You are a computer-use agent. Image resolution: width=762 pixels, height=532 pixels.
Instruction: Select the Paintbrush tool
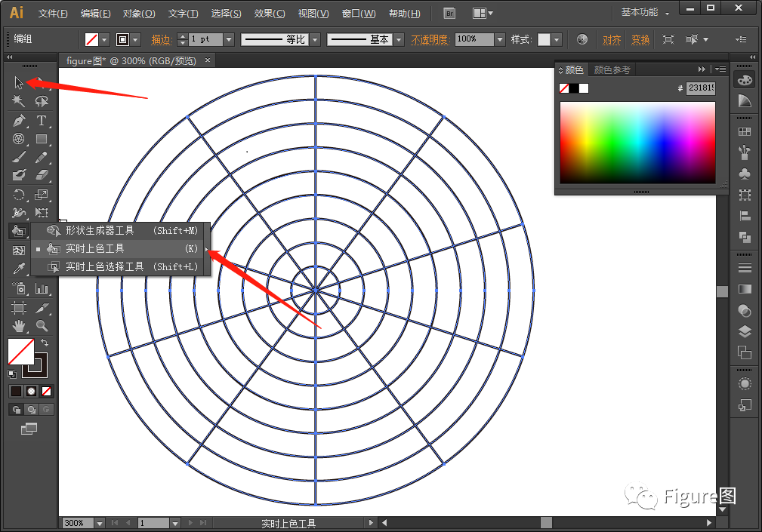[18, 157]
